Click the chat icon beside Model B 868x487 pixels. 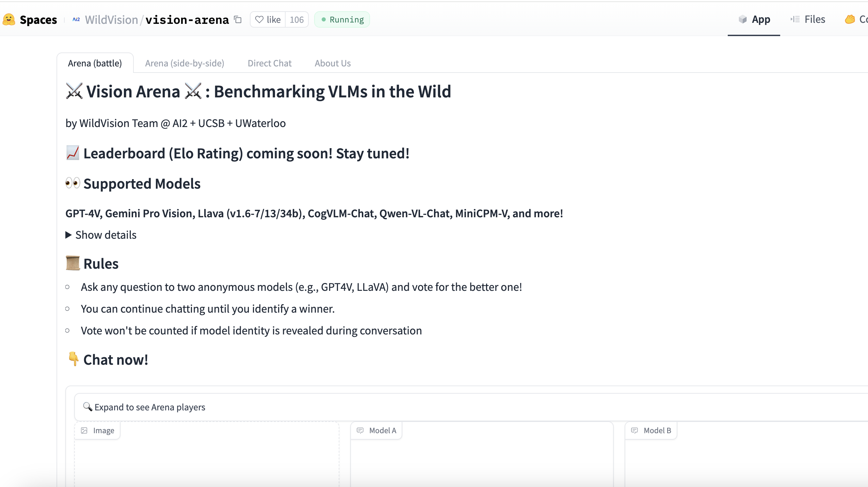click(x=634, y=430)
